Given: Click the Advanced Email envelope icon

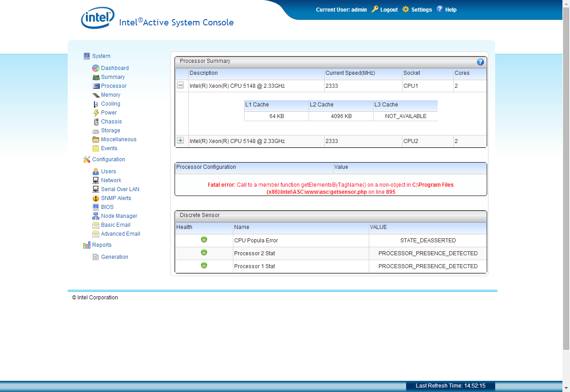Looking at the screenshot, I should click(x=96, y=234).
